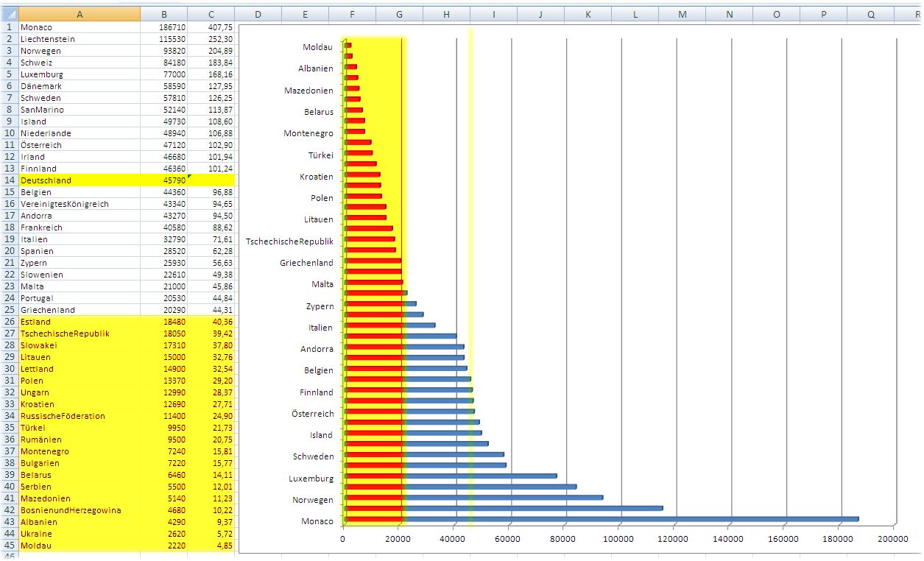The width and height of the screenshot is (924, 561).
Task: Select column P header
Action: point(823,14)
